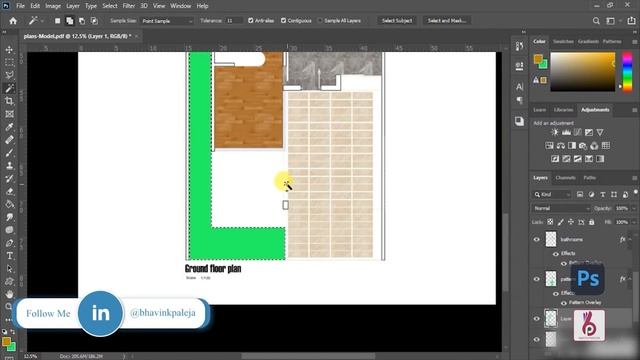Image resolution: width=640 pixels, height=360 pixels.
Task: Select the Eraser tool
Action: click(9, 191)
